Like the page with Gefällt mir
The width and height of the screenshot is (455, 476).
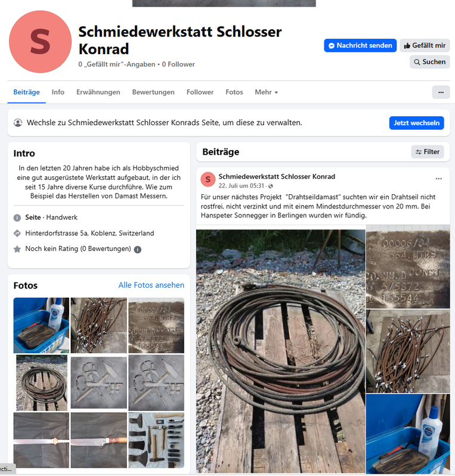pos(425,45)
